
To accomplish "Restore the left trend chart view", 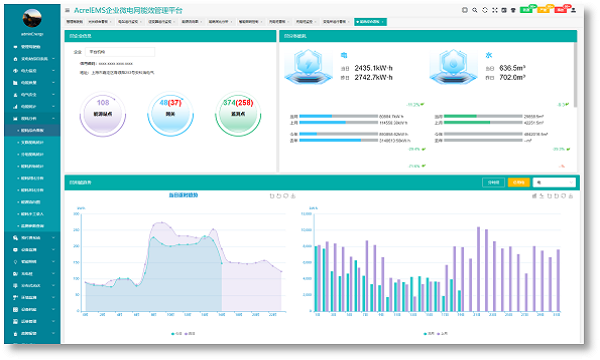I will pos(286,196).
